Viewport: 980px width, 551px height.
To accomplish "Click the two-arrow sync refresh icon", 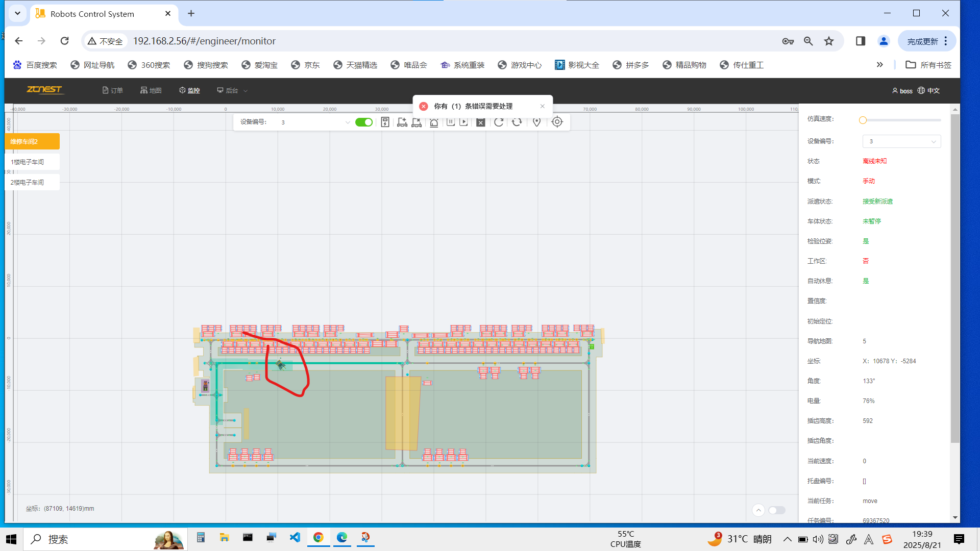I will [517, 122].
